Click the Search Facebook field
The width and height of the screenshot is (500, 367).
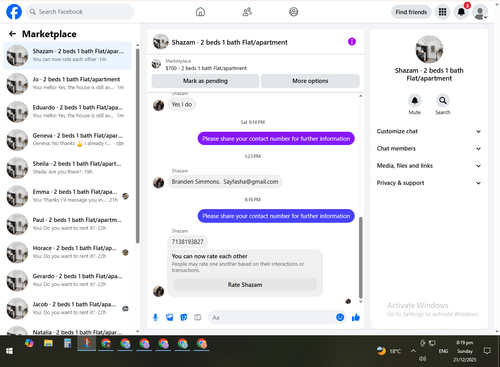(x=80, y=12)
